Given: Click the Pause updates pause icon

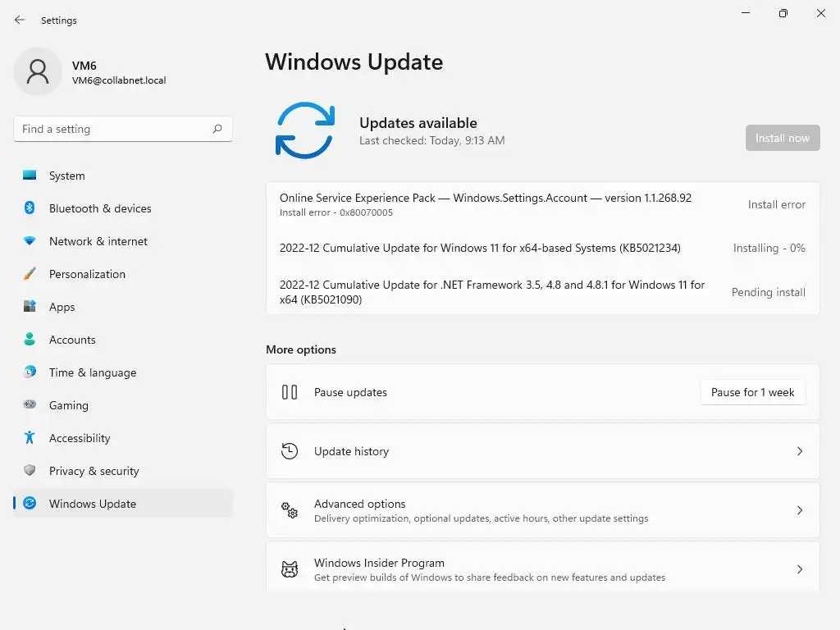Looking at the screenshot, I should click(x=290, y=392).
